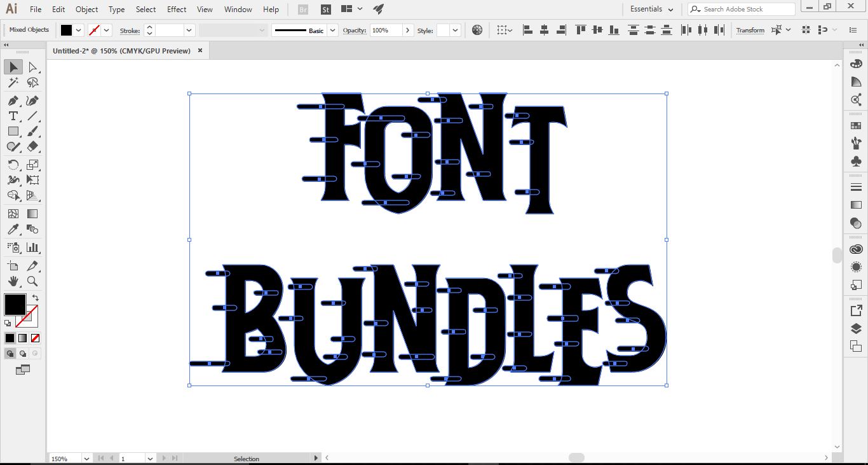The image size is (868, 465).
Task: Select the Paintbrush tool
Action: click(x=32, y=131)
